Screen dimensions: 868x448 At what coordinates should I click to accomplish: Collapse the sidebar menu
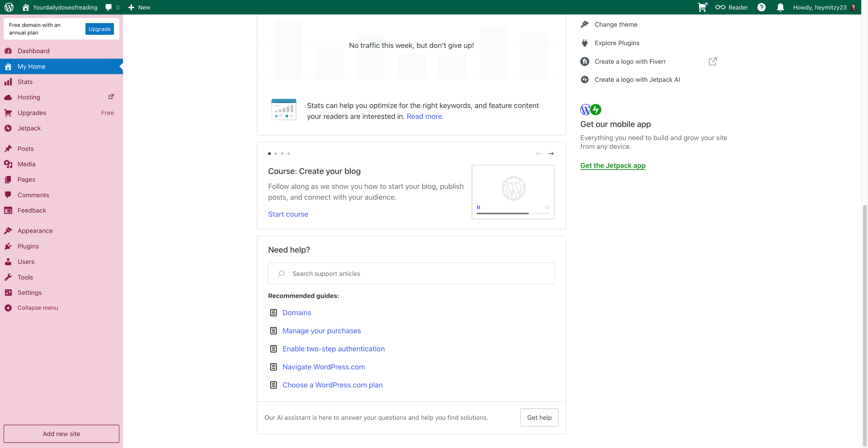point(37,308)
